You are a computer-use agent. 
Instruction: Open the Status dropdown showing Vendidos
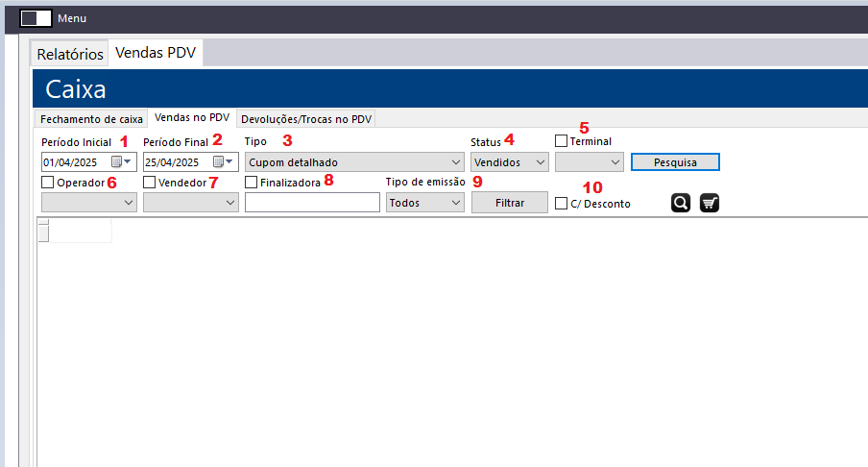point(510,162)
